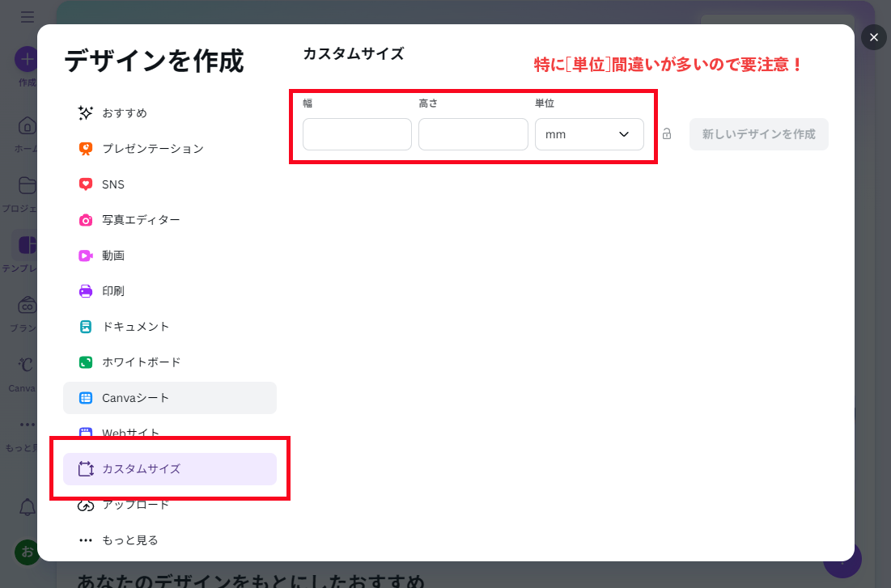Click the 動画 video icon
891x588 pixels.
(86, 256)
